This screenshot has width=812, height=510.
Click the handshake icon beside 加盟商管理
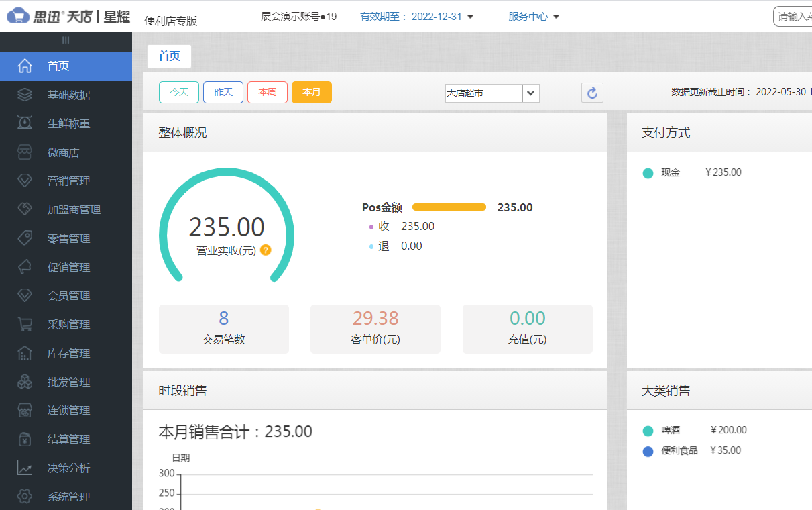point(25,209)
